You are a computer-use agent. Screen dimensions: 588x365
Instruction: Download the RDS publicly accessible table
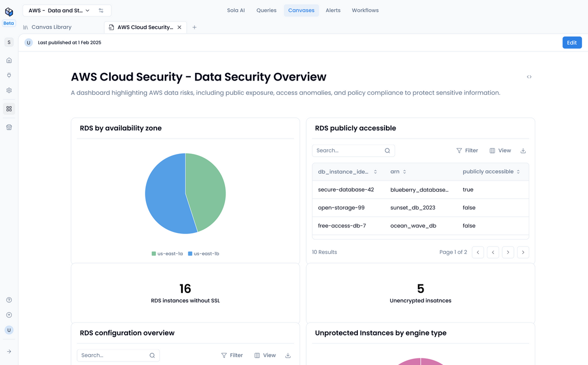(523, 150)
